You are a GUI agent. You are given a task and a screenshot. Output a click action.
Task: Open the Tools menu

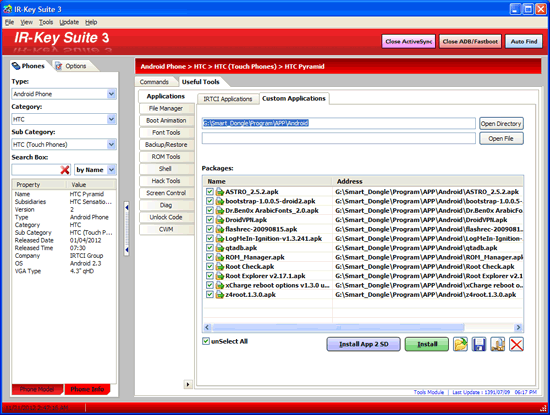point(46,22)
